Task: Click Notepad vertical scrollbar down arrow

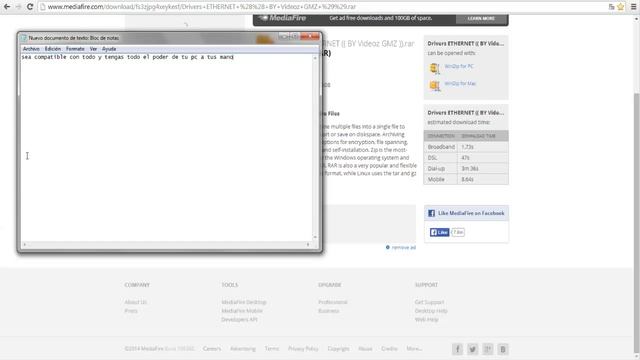Action: (315, 237)
